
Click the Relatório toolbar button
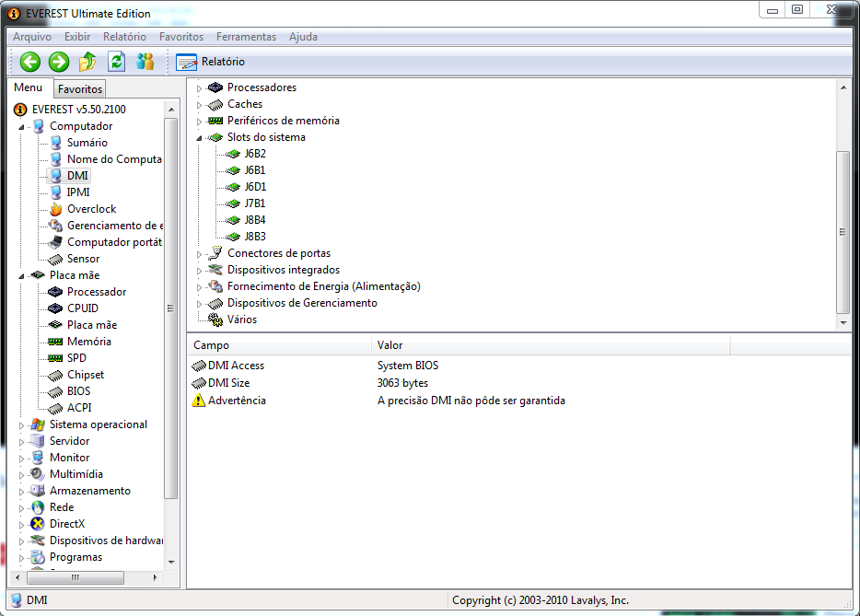[x=211, y=62]
